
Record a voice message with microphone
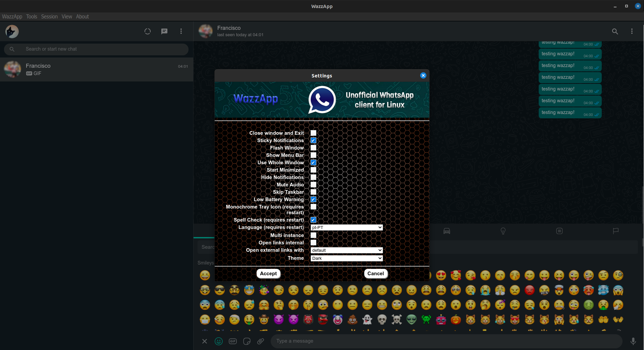click(x=633, y=341)
